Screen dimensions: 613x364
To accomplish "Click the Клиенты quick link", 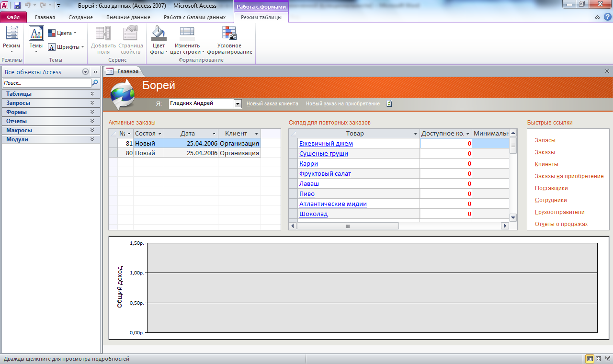I will click(x=546, y=164).
